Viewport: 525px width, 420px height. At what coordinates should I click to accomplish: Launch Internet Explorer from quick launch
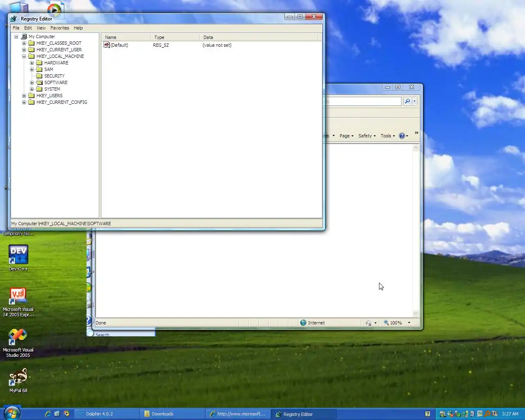(48, 414)
